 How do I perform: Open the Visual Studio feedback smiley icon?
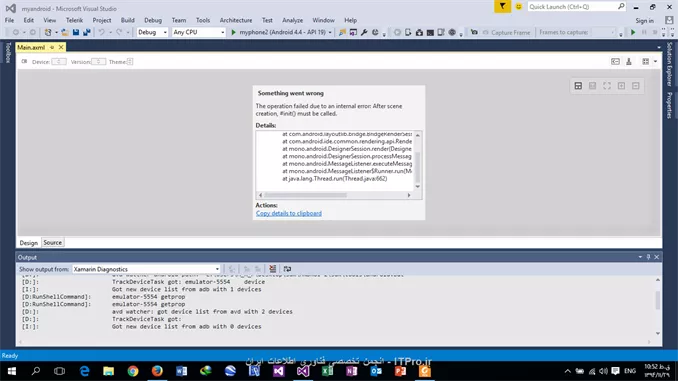tap(518, 6)
